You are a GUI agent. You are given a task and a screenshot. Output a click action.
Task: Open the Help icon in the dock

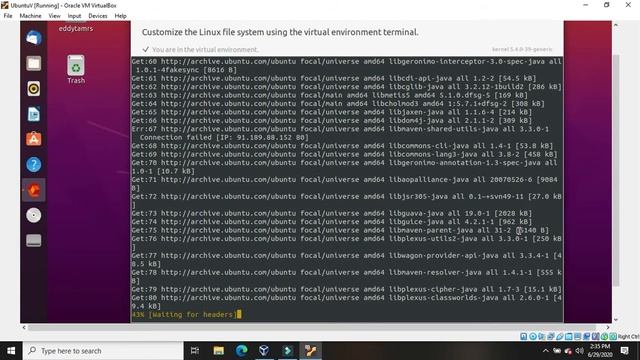click(33, 164)
